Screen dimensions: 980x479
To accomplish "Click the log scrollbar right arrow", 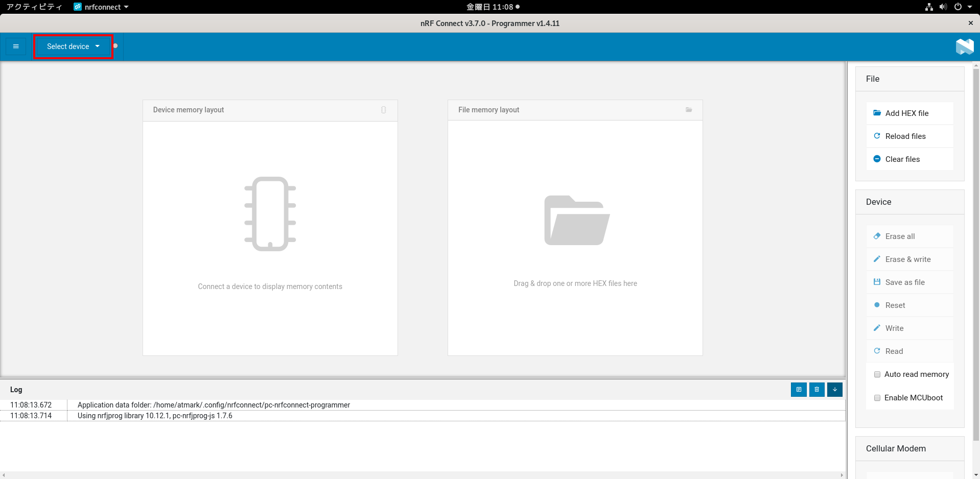I will click(842, 475).
